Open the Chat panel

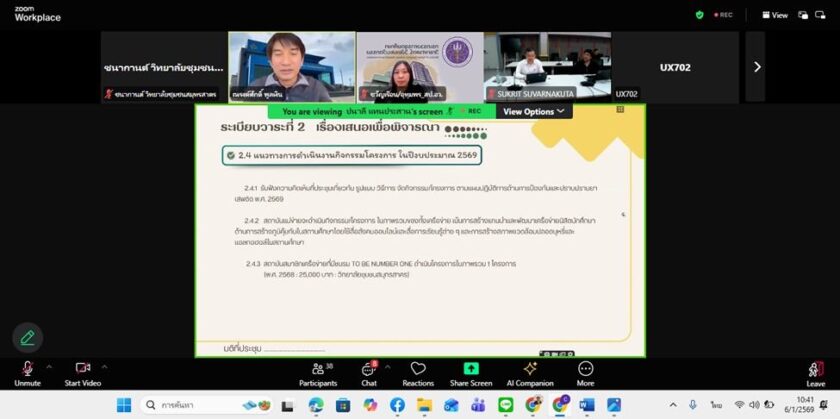[369, 371]
